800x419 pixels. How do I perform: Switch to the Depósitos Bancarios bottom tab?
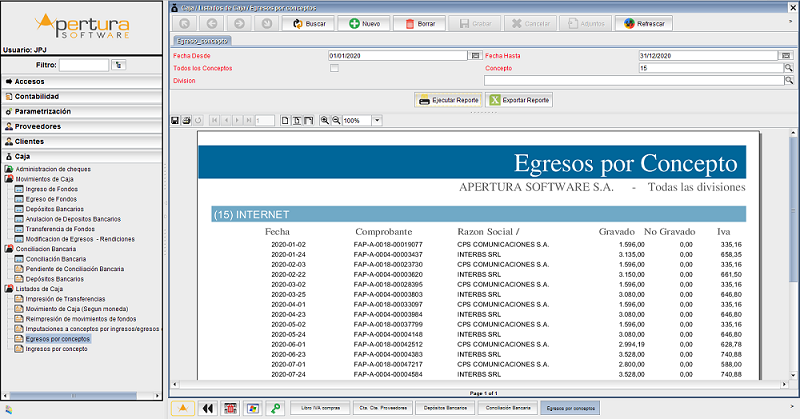point(443,408)
